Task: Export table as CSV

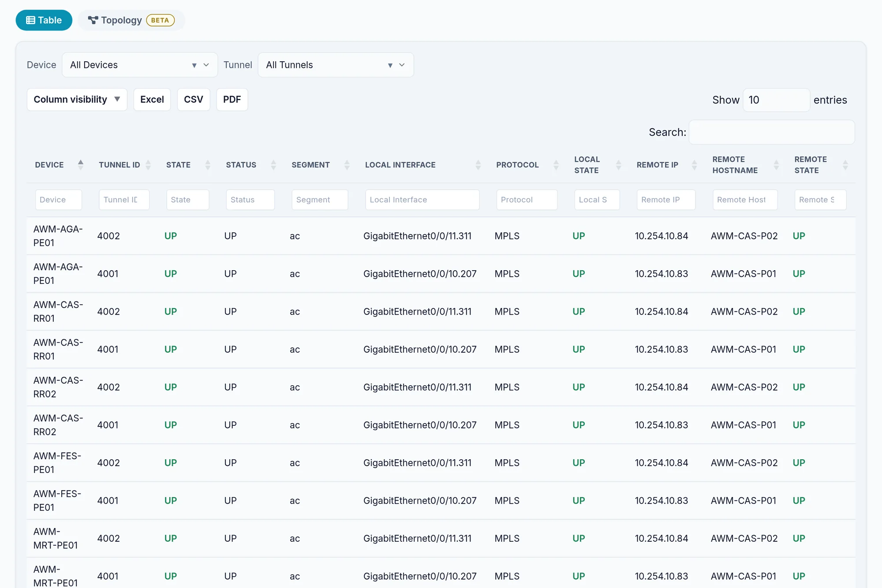Action: (194, 100)
